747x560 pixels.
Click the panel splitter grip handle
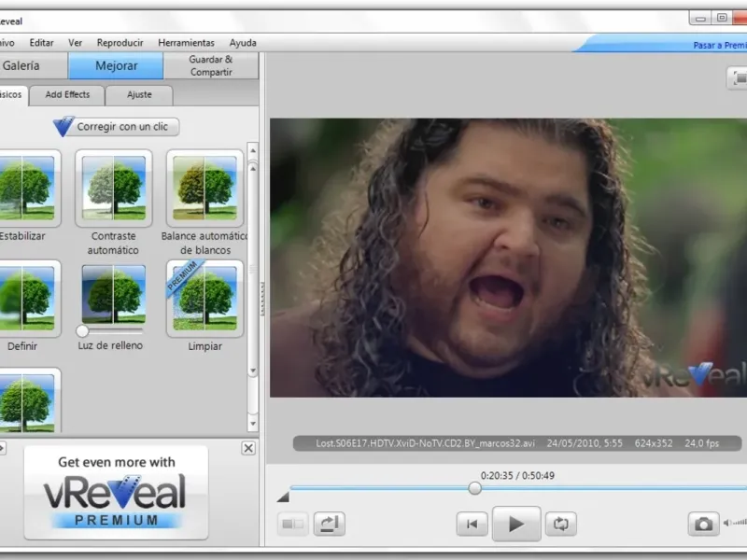pyautogui.click(x=262, y=299)
